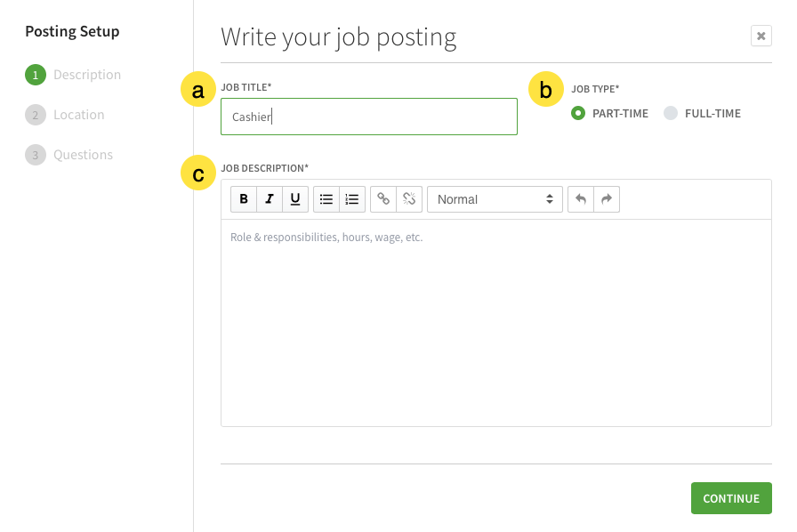Image resolution: width=797 pixels, height=532 pixels.
Task: Undo the last edit in the description editor
Action: [x=583, y=198]
